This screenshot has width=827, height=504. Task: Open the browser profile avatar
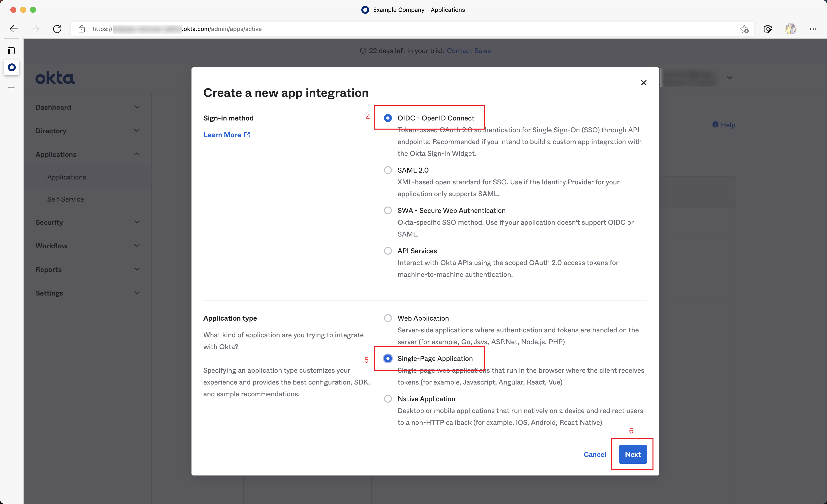(790, 29)
